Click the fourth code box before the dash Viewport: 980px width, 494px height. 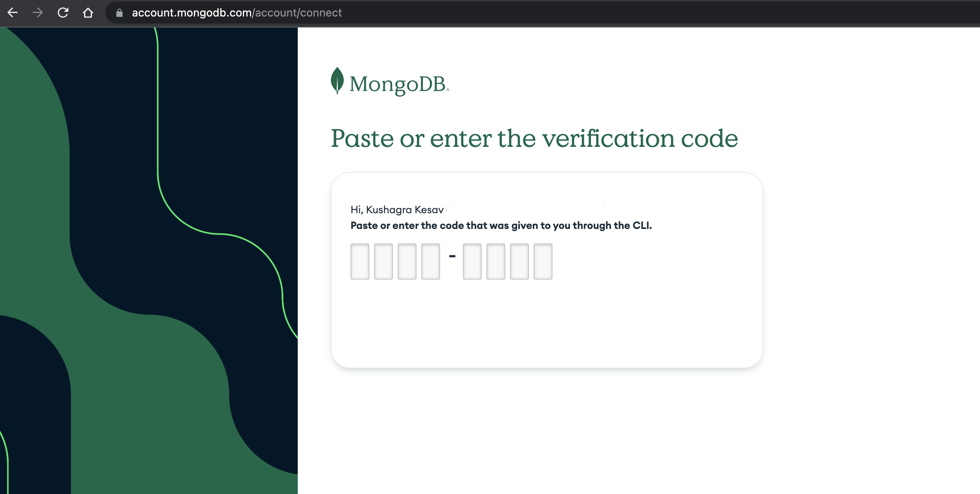coord(430,262)
